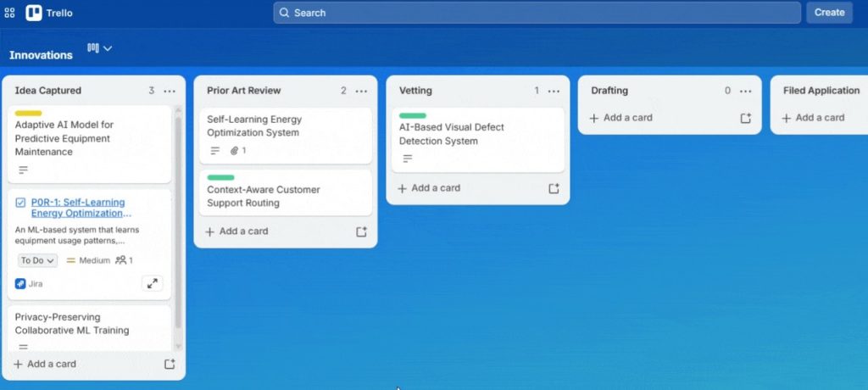This screenshot has width=868, height=390.
Task: Focus the Search input field
Action: [537, 13]
